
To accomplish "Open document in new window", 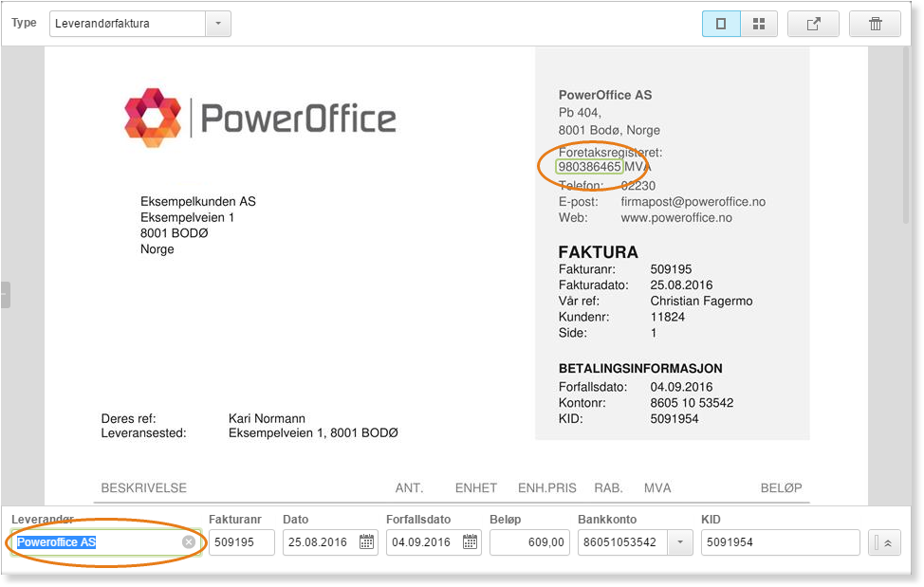I will coord(813,24).
